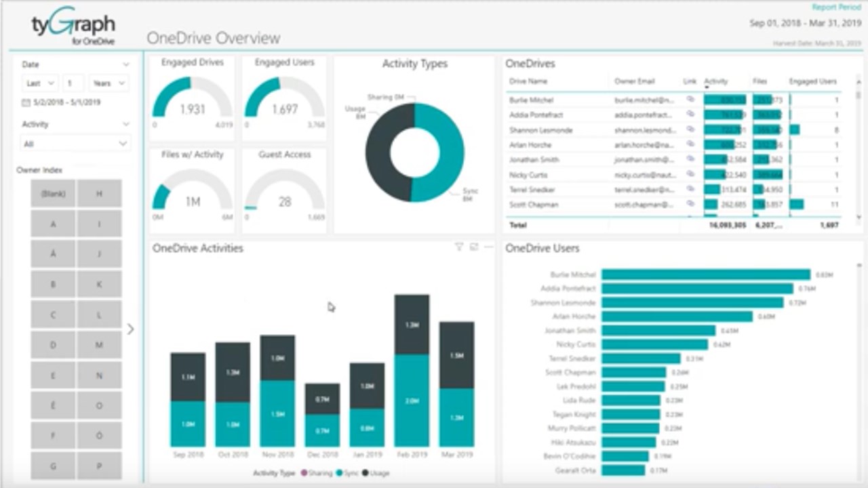Open the link icon for Jonathan Smith
This screenshot has width=868, height=488.
(690, 159)
